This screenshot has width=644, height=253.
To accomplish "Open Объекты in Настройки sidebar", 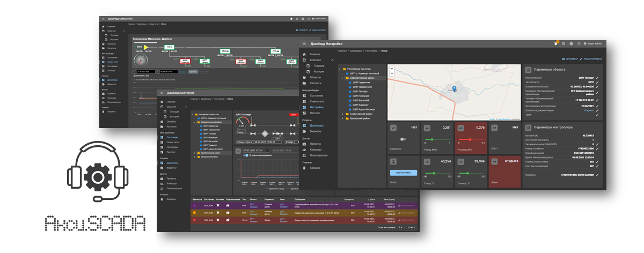I will coord(314,77).
